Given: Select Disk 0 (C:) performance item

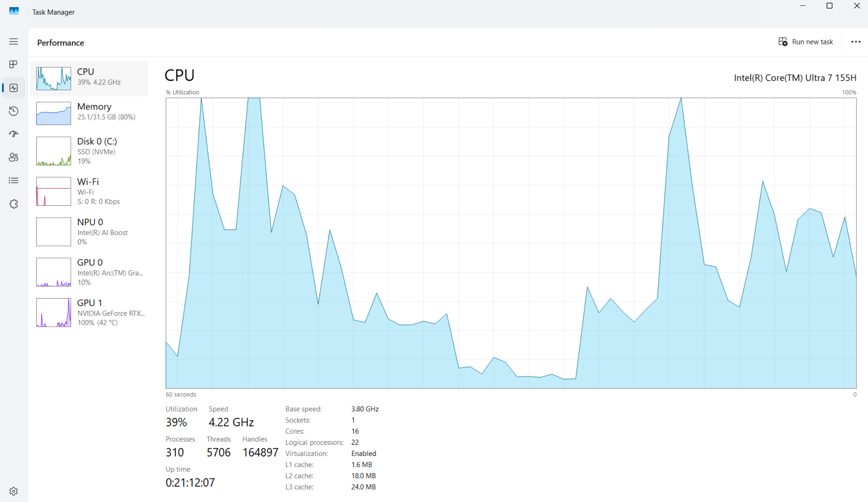Looking at the screenshot, I should point(89,151).
